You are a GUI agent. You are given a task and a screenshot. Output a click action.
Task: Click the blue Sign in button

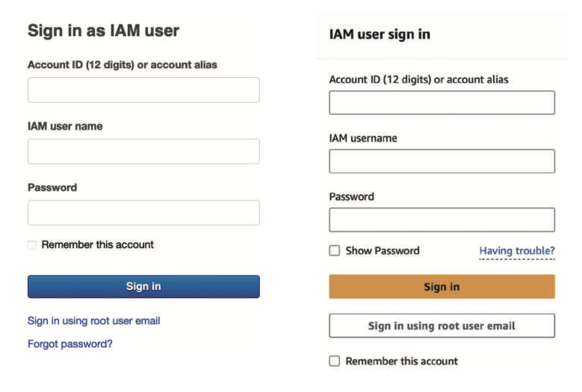(144, 287)
